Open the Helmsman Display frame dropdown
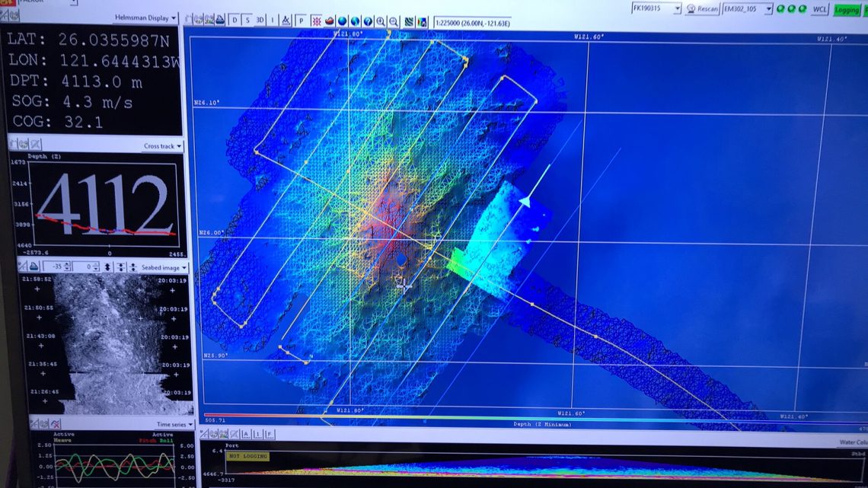 pos(145,18)
